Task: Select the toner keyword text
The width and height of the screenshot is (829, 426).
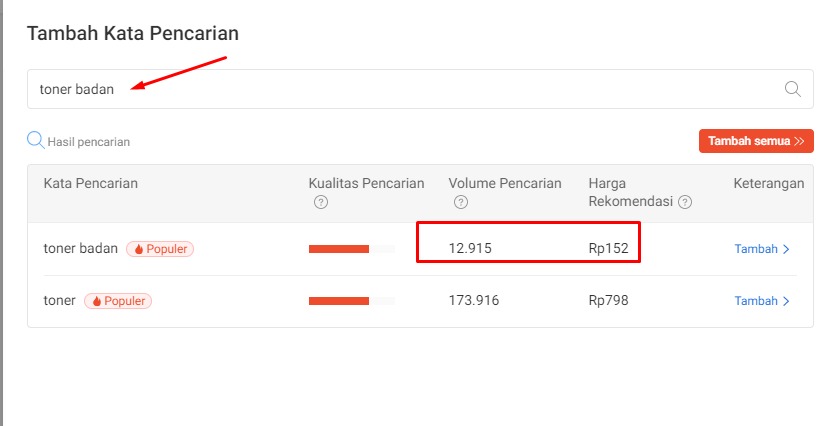Action: (x=59, y=301)
